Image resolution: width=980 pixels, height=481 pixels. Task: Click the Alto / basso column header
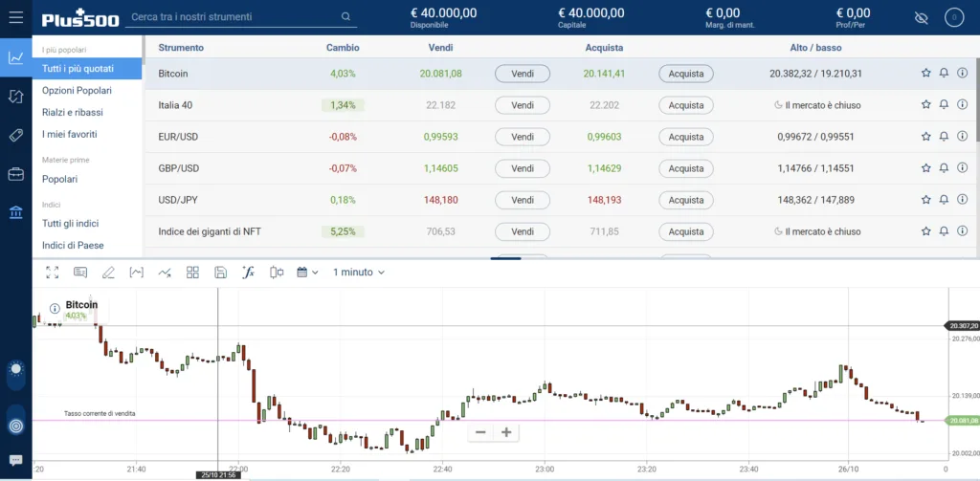pyautogui.click(x=815, y=48)
